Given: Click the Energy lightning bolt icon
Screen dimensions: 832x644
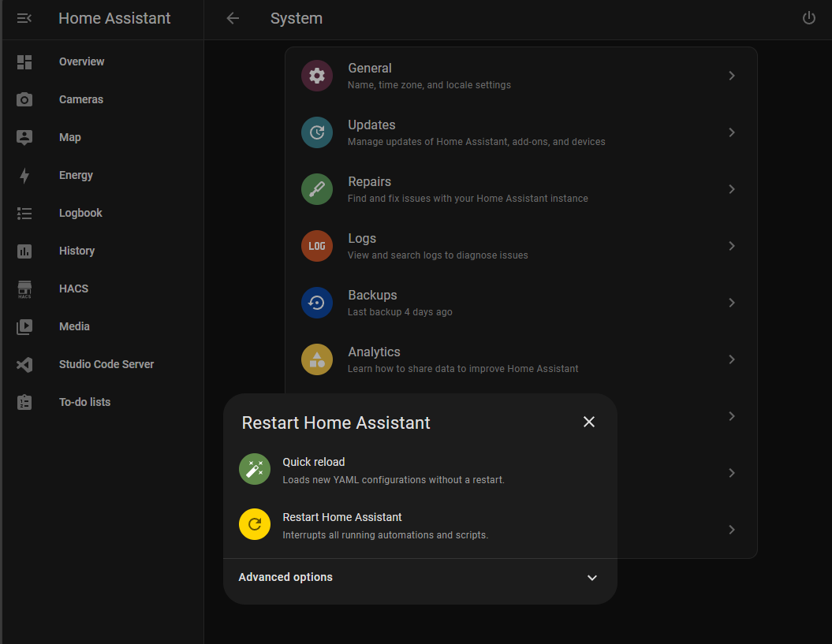Looking at the screenshot, I should [24, 175].
